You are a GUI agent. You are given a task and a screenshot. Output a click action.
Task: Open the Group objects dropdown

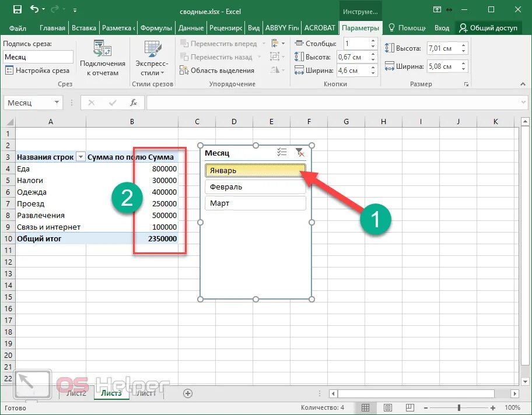click(277, 57)
